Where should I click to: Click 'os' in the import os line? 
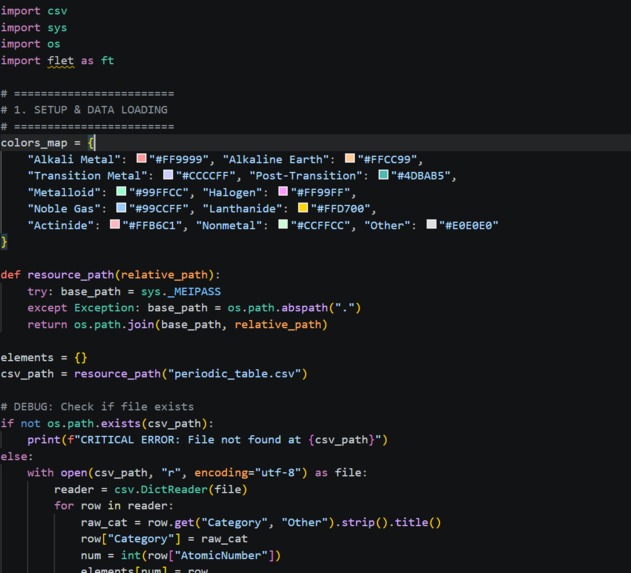coord(54,44)
